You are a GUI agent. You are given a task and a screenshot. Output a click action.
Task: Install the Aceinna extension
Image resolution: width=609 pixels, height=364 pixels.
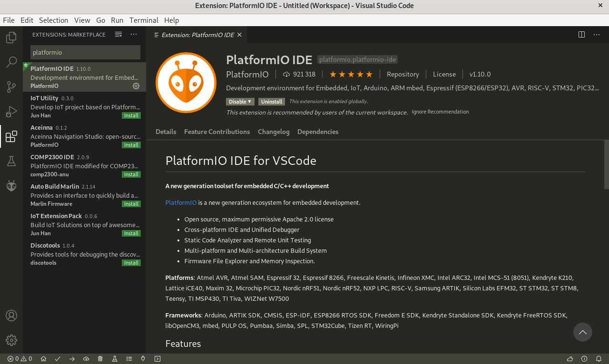[131, 145]
